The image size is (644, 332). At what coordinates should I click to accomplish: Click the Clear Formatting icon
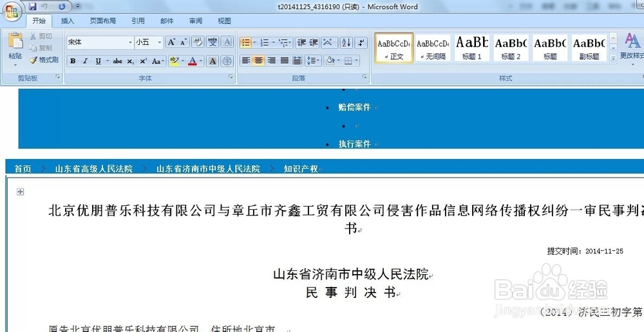pos(198,42)
